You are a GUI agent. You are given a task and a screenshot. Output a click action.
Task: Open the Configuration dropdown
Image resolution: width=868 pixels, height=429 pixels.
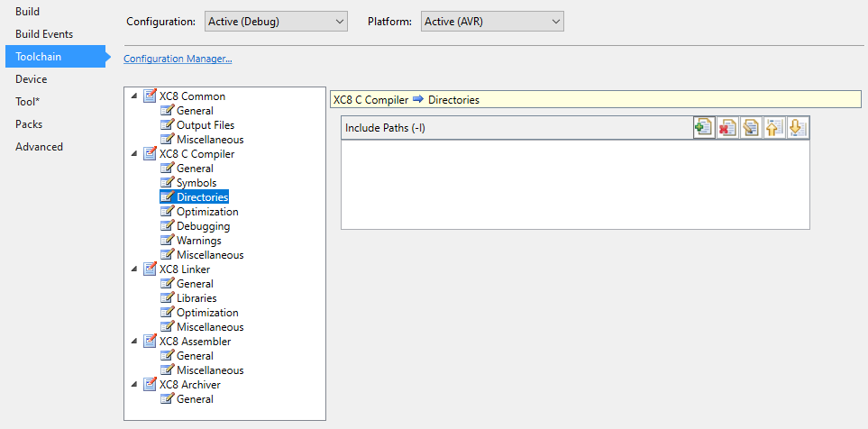pos(276,21)
